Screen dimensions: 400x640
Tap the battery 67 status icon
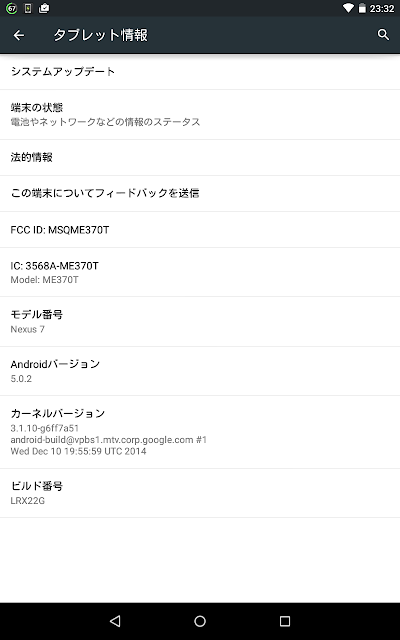(11, 8)
